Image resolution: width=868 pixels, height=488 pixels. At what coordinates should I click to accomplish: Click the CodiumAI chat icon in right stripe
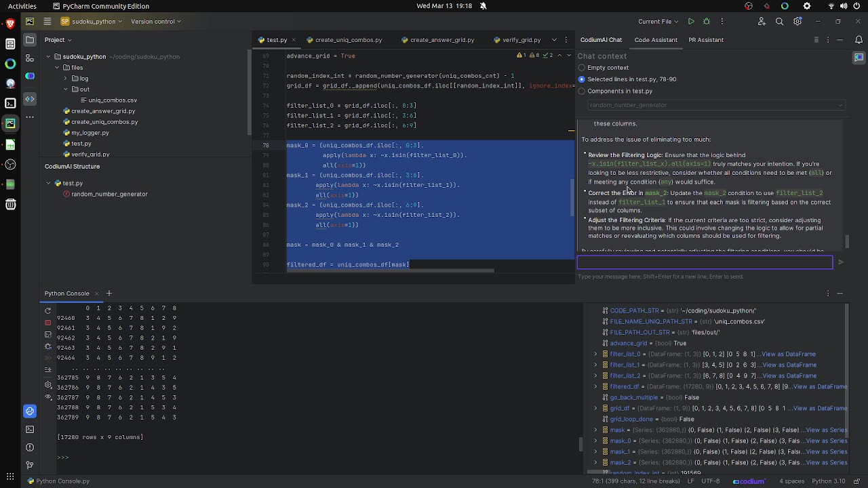859,58
